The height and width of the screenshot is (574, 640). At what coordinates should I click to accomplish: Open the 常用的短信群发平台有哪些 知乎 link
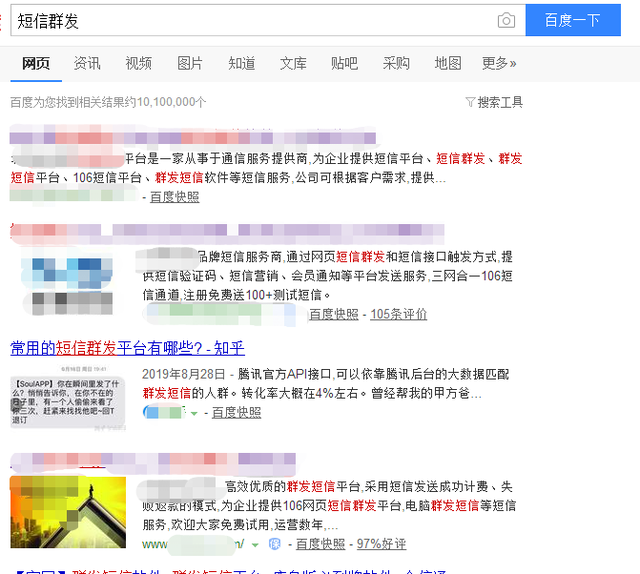click(x=127, y=348)
